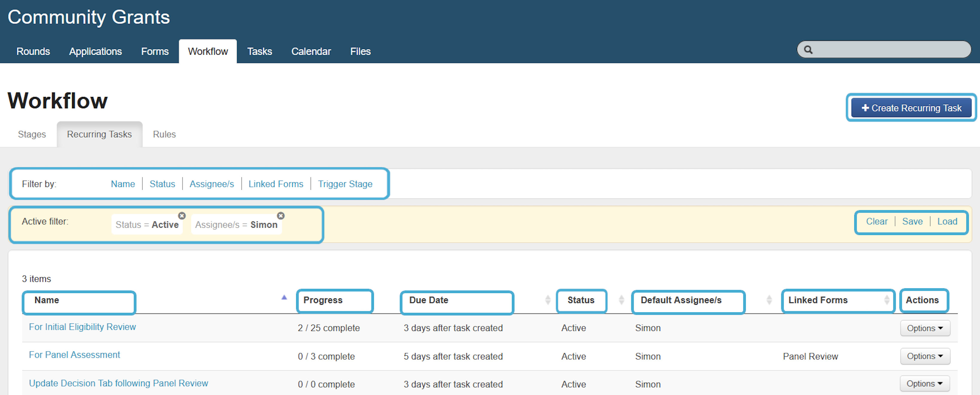Open Options for Initial Eligibility Review
Screen dimensions: 980x395
(924, 328)
